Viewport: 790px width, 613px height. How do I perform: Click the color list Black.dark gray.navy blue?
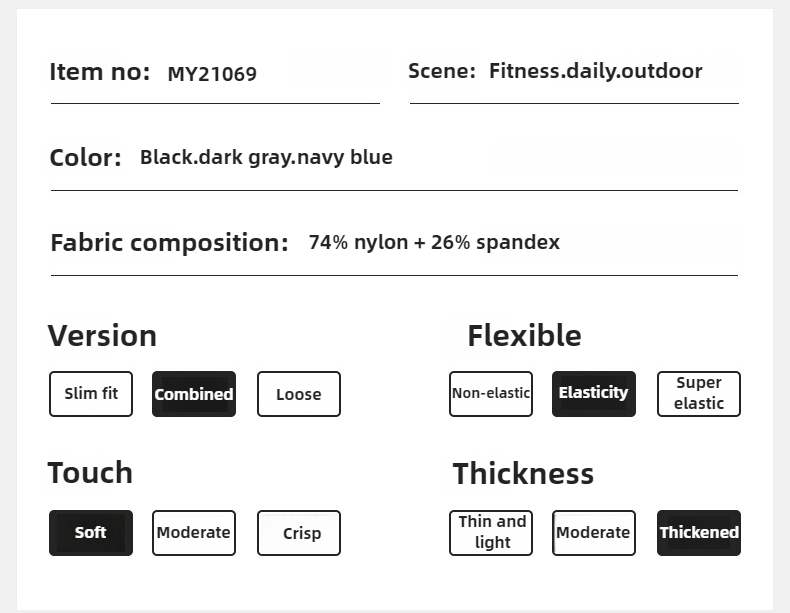[266, 157]
